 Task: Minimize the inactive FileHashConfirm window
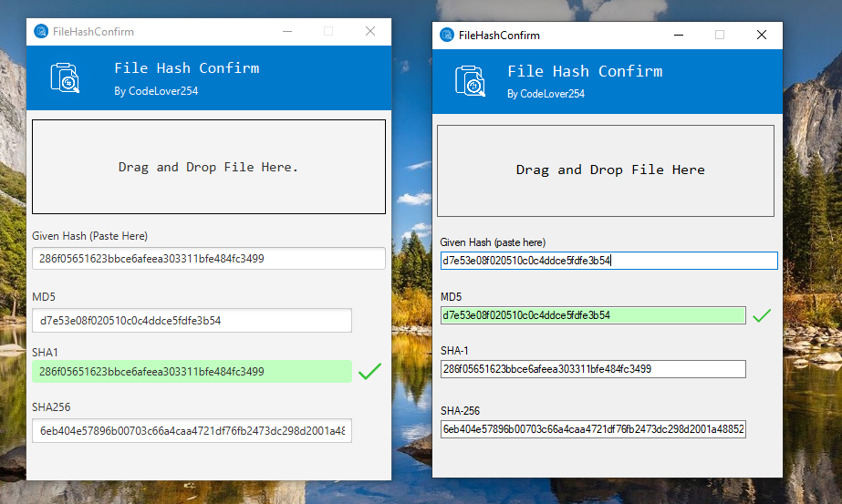click(286, 32)
